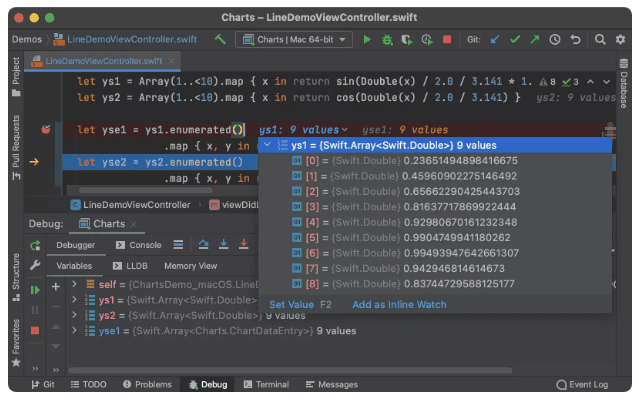Viewport: 639px width, 402px height.
Task: Add new watch with plus icon
Action: (56, 287)
